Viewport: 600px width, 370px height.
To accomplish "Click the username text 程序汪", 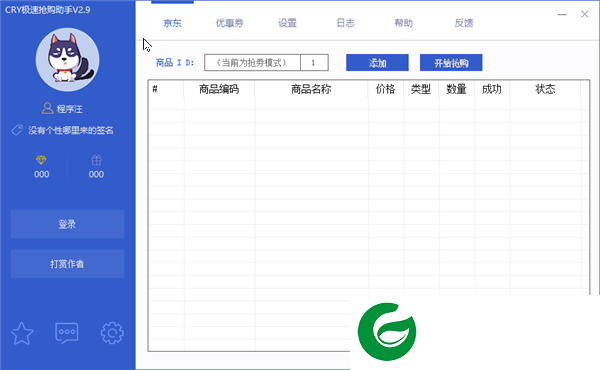I will coord(70,109).
